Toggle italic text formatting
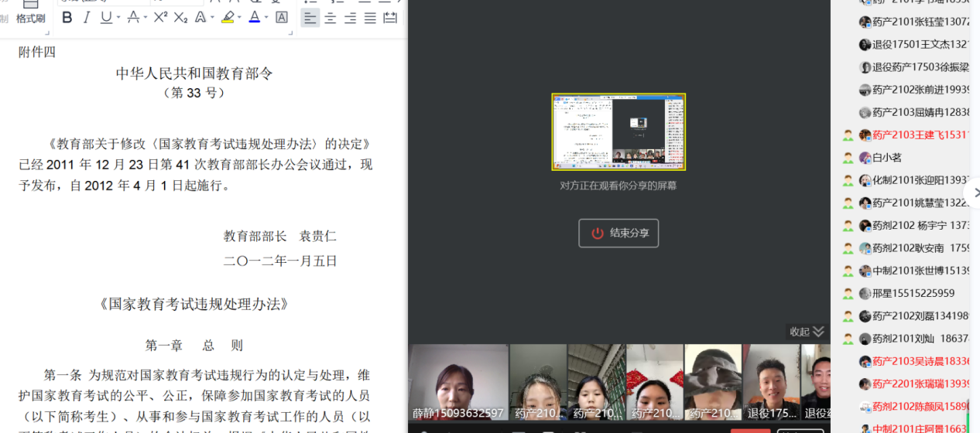Viewport: 980px width, 433px height. pos(86,18)
